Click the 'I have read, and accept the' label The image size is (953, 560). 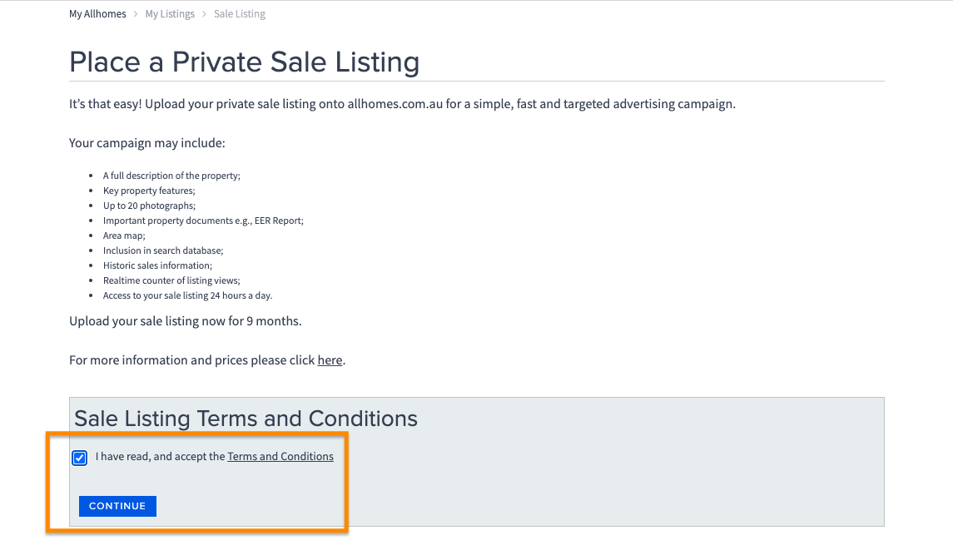click(161, 457)
